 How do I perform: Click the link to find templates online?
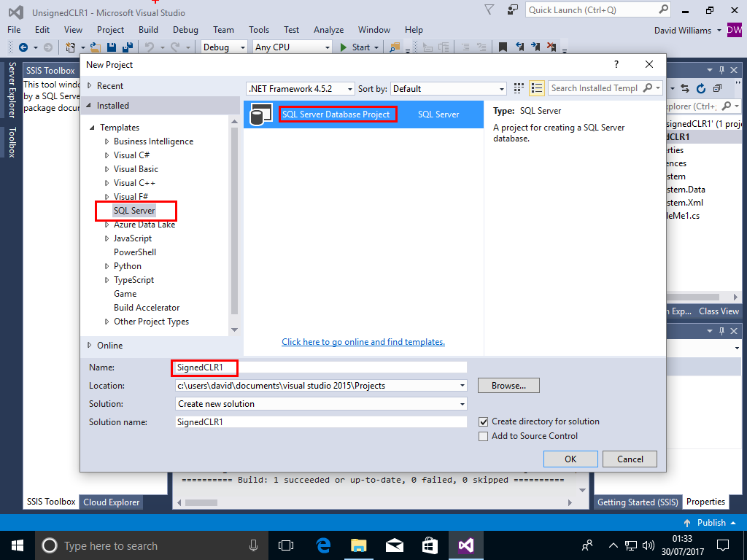pyautogui.click(x=363, y=342)
